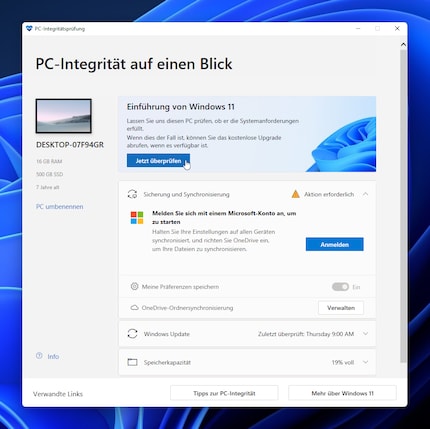Open Verwalten for OneDrive folder sync

[x=341, y=308]
